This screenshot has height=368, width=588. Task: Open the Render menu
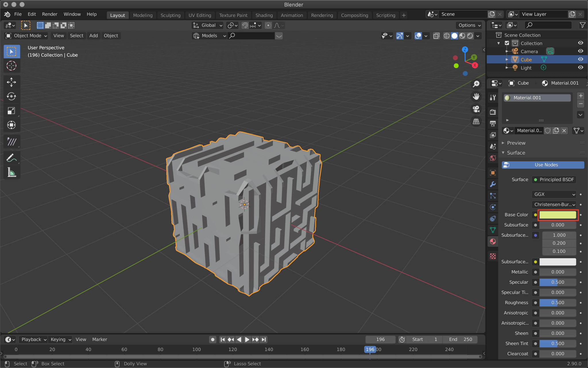(49, 14)
